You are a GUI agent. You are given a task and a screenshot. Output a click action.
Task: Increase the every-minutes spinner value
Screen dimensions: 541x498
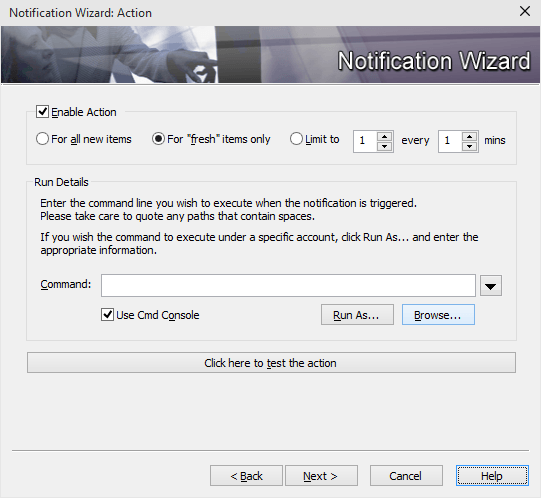(x=470, y=136)
